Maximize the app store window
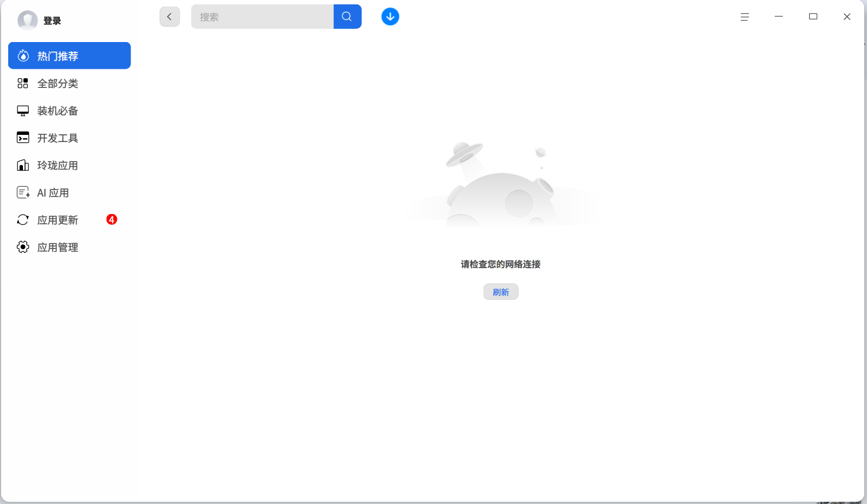 coord(813,17)
